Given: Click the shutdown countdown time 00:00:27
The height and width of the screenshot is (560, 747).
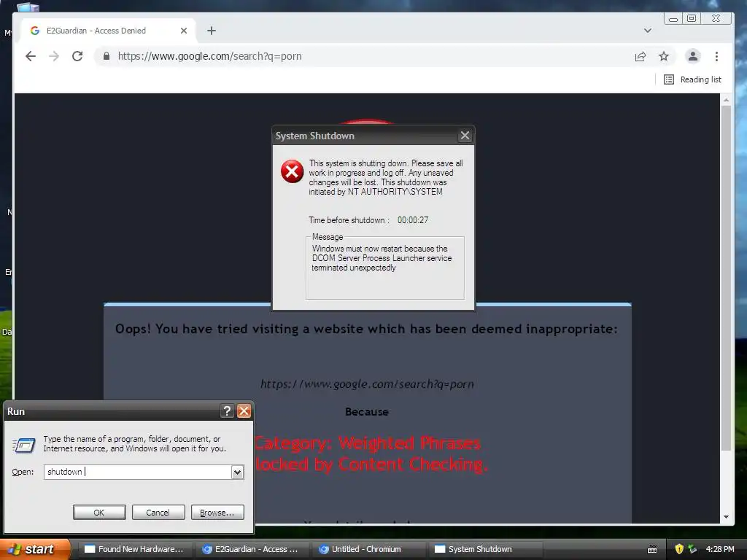Looking at the screenshot, I should pyautogui.click(x=413, y=220).
